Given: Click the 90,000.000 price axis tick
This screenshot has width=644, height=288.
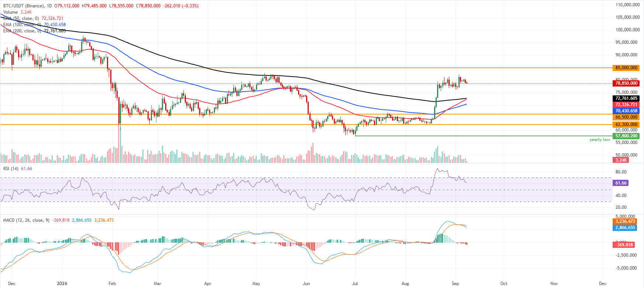Looking at the screenshot, I should tap(626, 55).
